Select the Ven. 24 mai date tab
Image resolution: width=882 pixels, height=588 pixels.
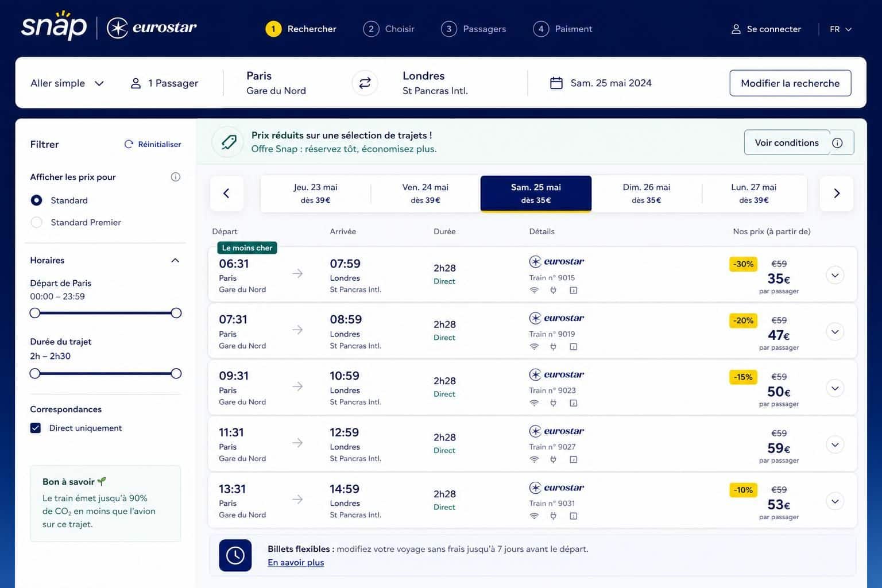(425, 194)
